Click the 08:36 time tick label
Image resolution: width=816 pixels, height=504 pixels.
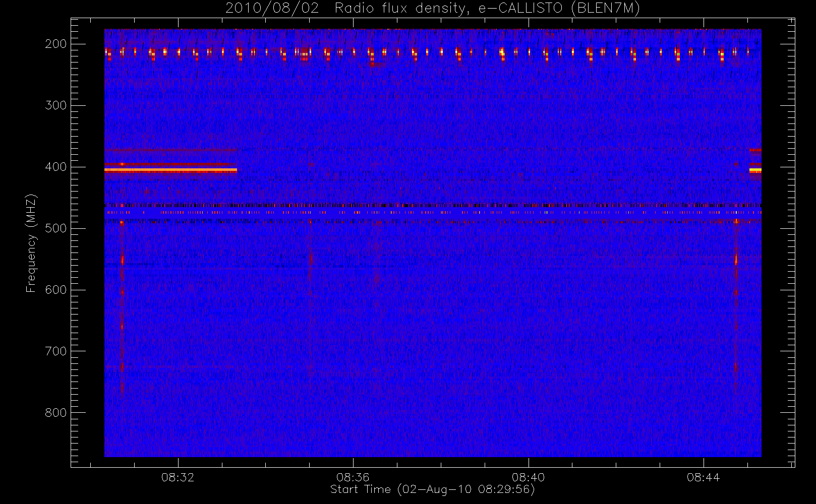(353, 477)
